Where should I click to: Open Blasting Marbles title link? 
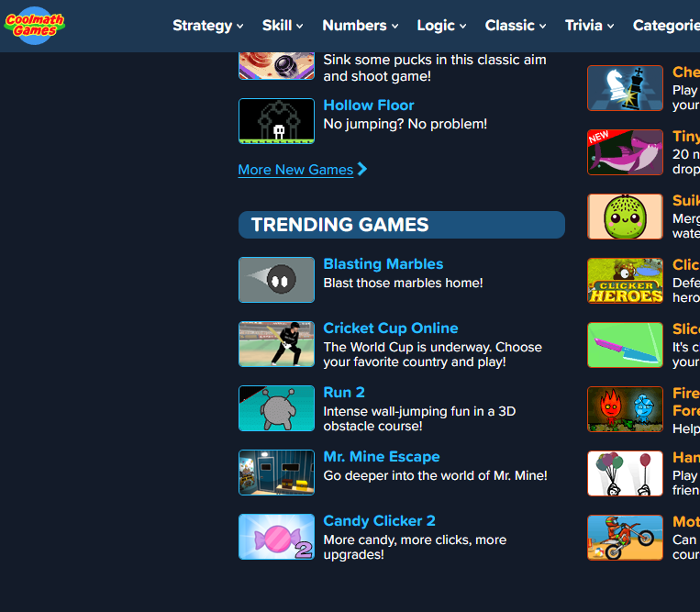tap(383, 264)
